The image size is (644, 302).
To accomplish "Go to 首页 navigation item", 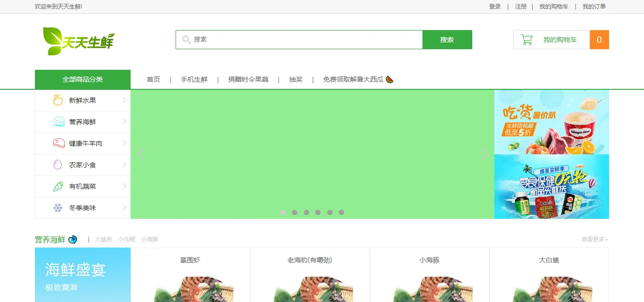I will pos(153,79).
